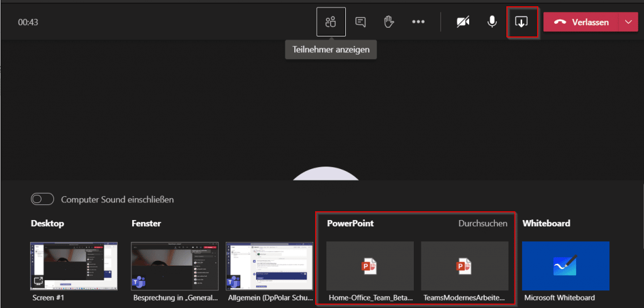Click the Screen #1 label

[x=48, y=298]
